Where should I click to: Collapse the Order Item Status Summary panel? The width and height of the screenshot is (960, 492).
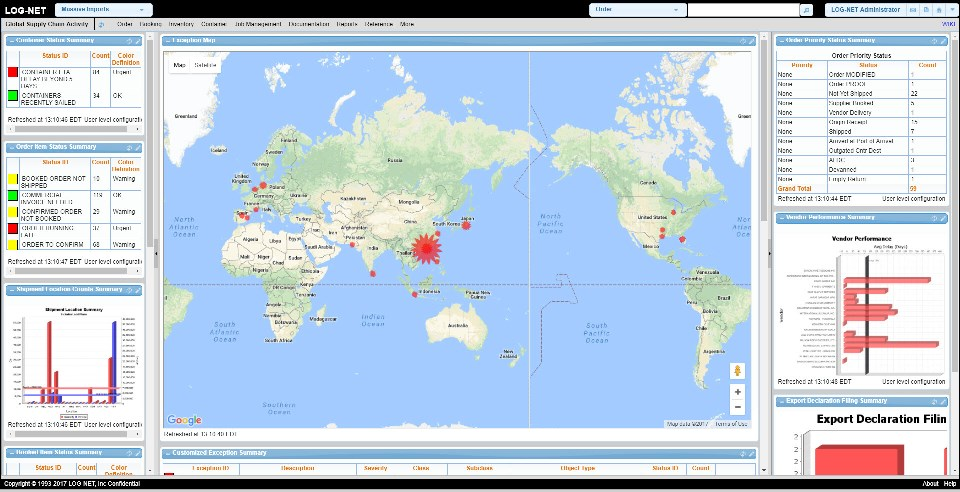12,147
